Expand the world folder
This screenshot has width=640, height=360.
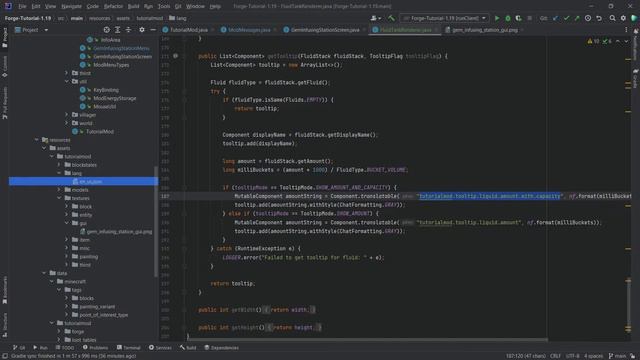(67, 123)
